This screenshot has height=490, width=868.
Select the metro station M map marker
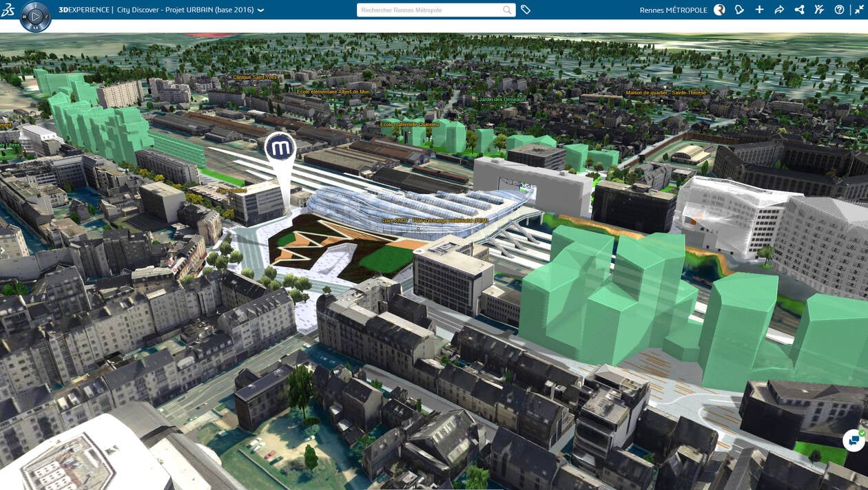[280, 147]
